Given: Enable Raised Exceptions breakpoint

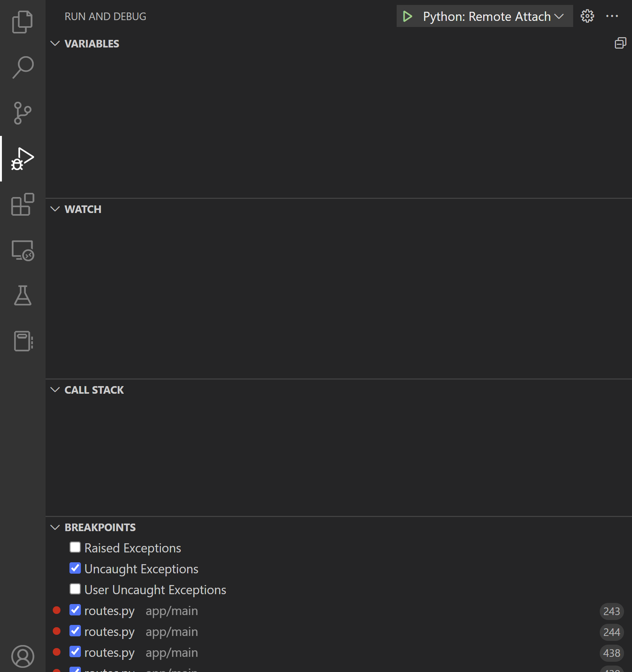Looking at the screenshot, I should click(x=75, y=547).
